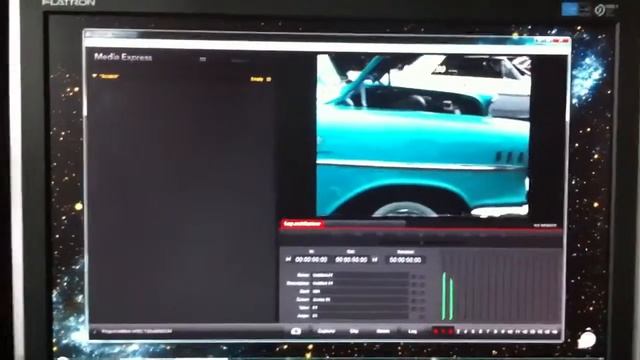The height and width of the screenshot is (360, 640).
Task: Toggle the checkbox on the Angle row
Action: [x=422, y=316]
